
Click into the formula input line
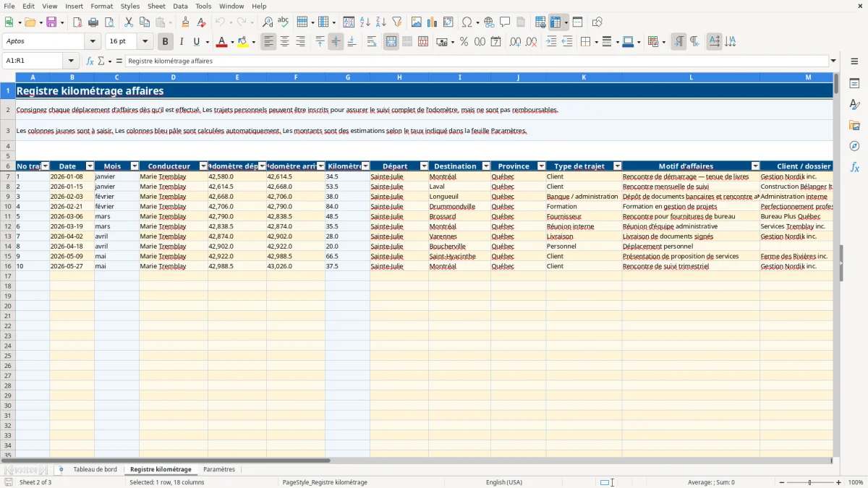point(477,61)
